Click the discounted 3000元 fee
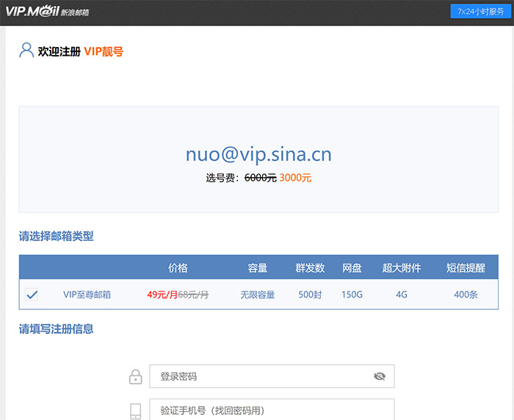 coord(295,178)
